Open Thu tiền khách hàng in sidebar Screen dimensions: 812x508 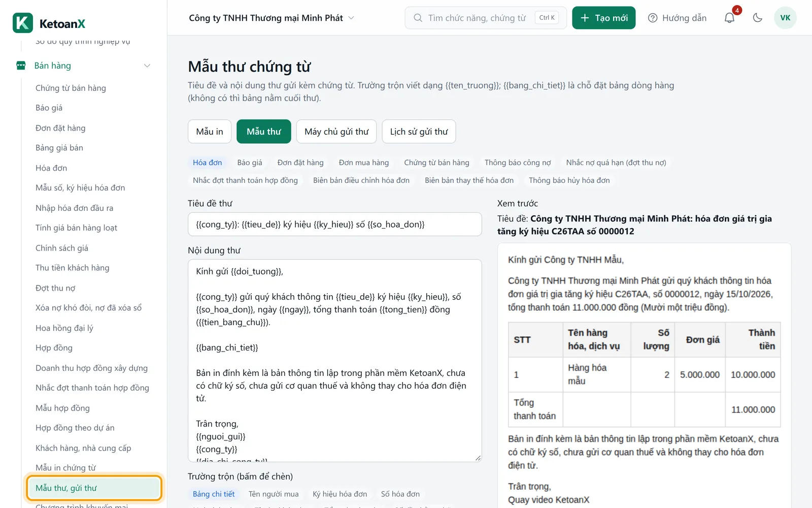(72, 268)
